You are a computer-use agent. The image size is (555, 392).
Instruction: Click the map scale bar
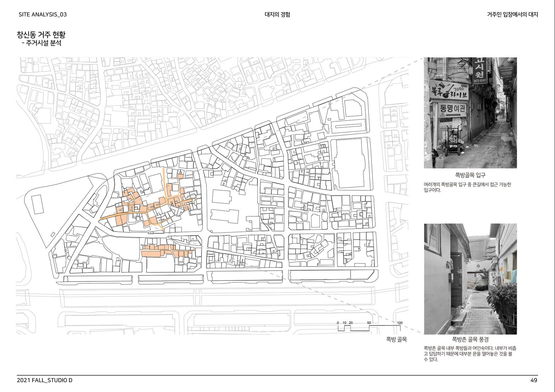(370, 326)
